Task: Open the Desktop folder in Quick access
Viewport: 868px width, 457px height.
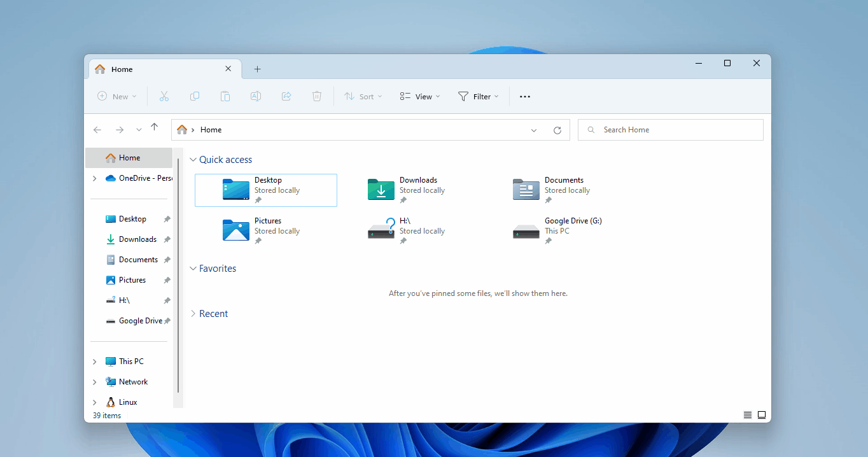Action: [x=266, y=190]
